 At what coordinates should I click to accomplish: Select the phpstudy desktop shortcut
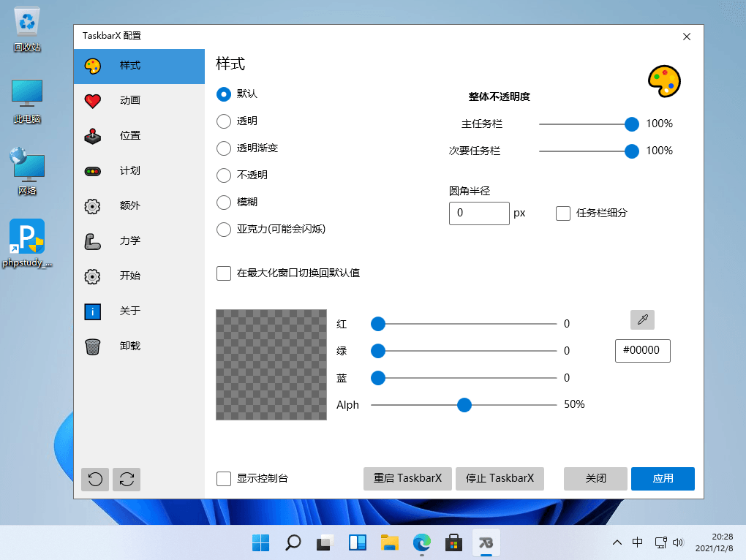tap(27, 243)
